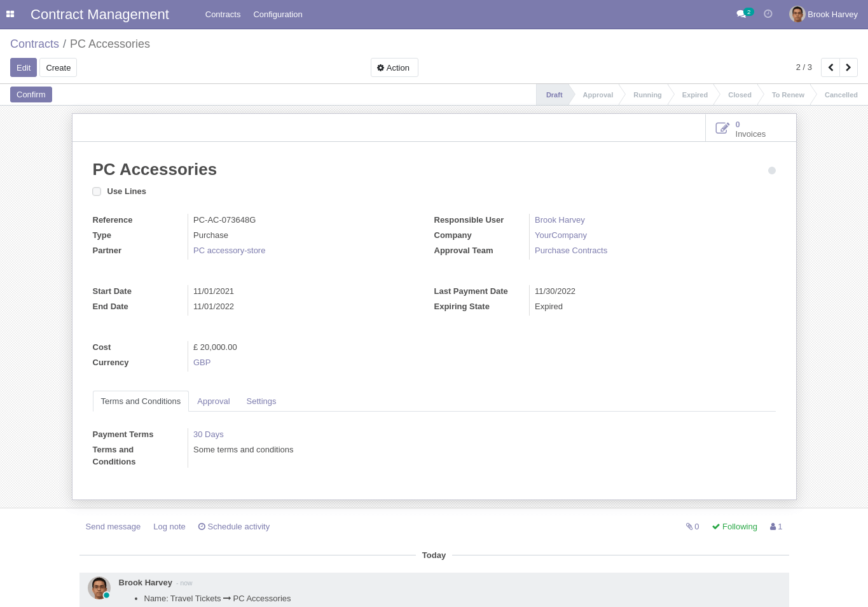Set status to Running stage
Image resolution: width=868 pixels, height=607 pixels.
point(647,95)
